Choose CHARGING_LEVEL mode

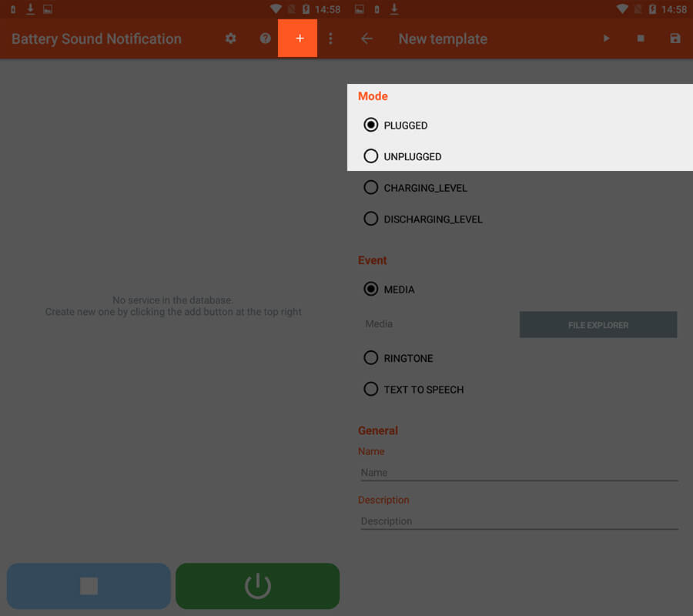pos(371,188)
